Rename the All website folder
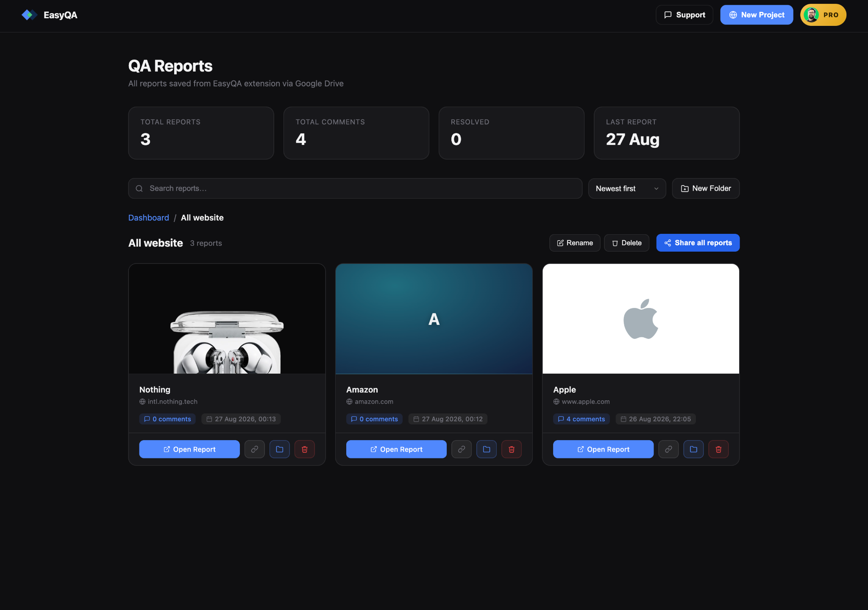 [575, 243]
